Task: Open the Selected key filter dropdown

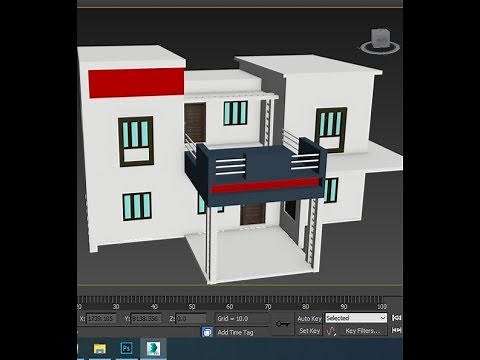Action: [x=356, y=318]
